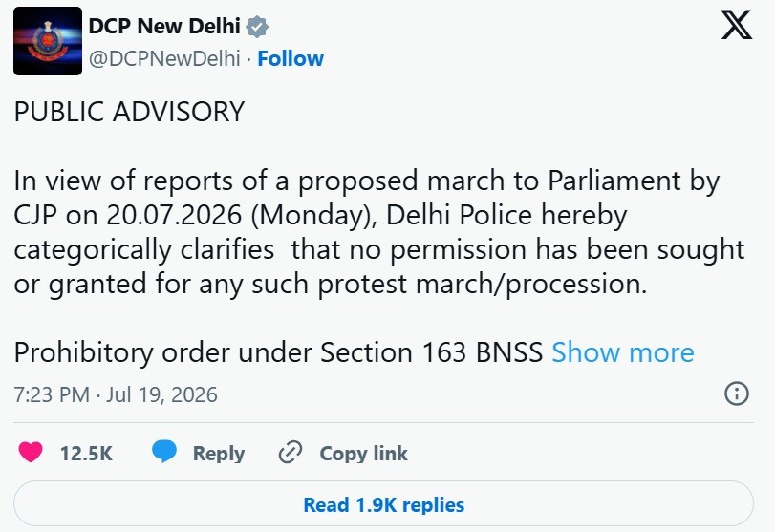
Task: Click the Prohibitory order under Section 163 line
Action: point(278,352)
